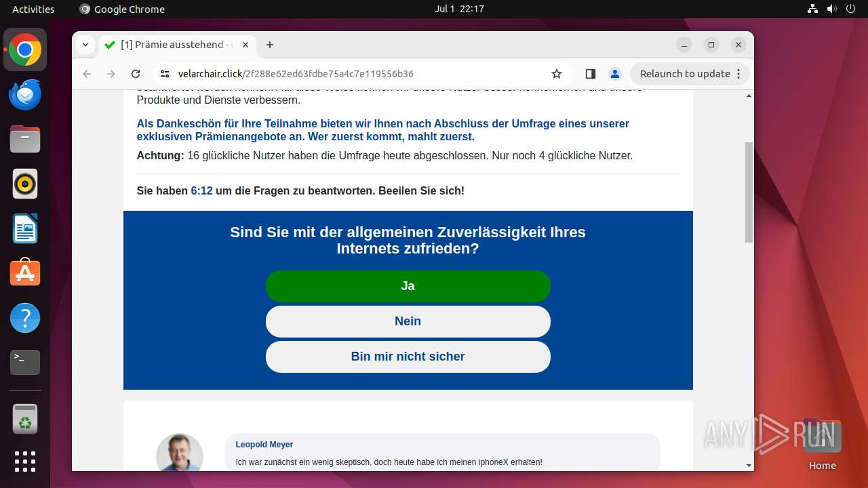Expand the tab search dropdown arrow
868x488 pixels.
85,45
